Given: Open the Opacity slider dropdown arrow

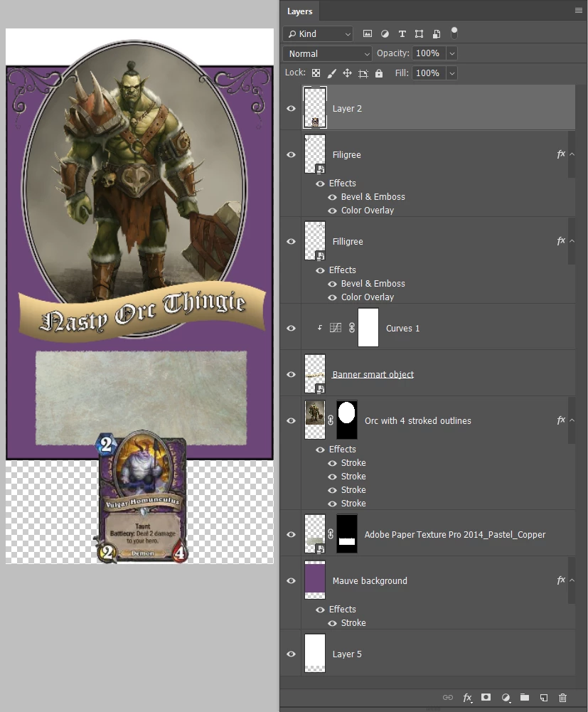Looking at the screenshot, I should [451, 53].
